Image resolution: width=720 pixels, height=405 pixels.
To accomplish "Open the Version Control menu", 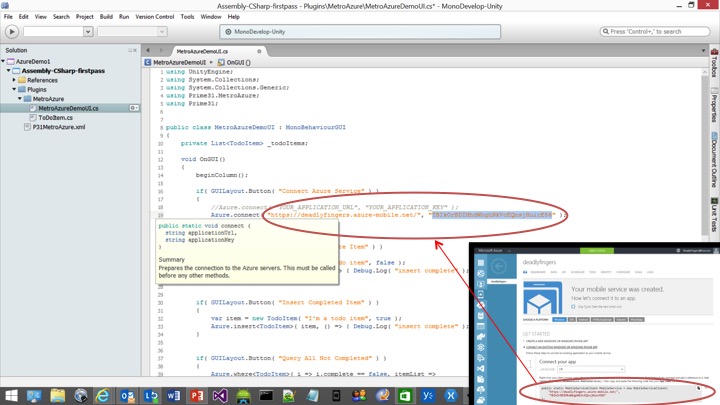I will 155,17.
